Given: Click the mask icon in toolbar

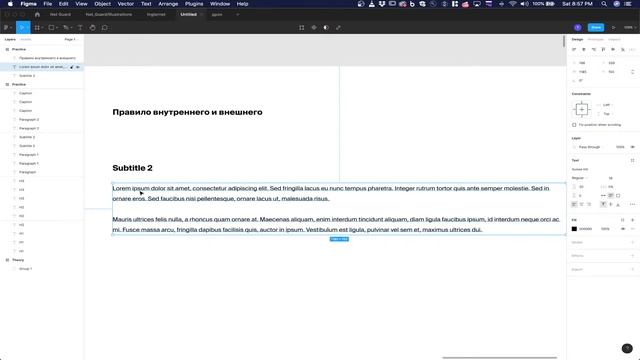Looking at the screenshot, I should click(x=326, y=27).
